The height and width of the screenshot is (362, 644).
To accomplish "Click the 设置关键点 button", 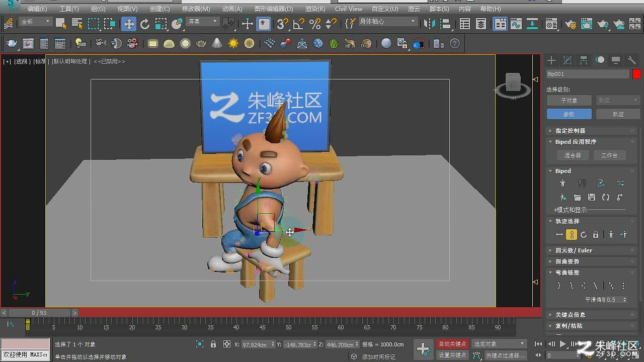I will 452,355.
